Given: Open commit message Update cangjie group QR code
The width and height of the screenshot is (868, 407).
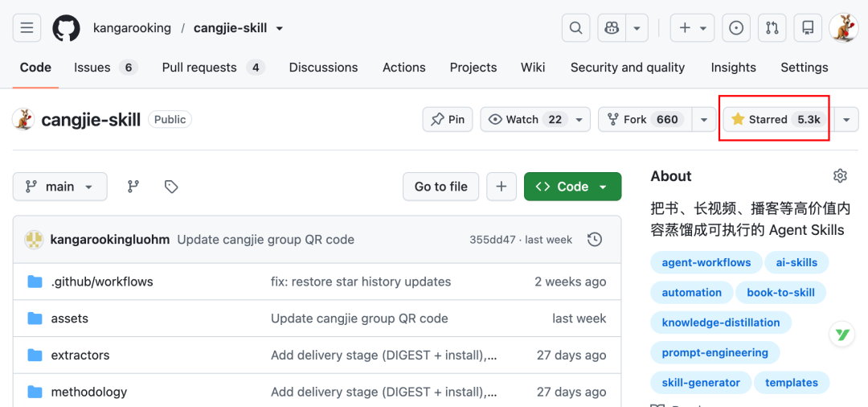Looking at the screenshot, I should tap(266, 240).
